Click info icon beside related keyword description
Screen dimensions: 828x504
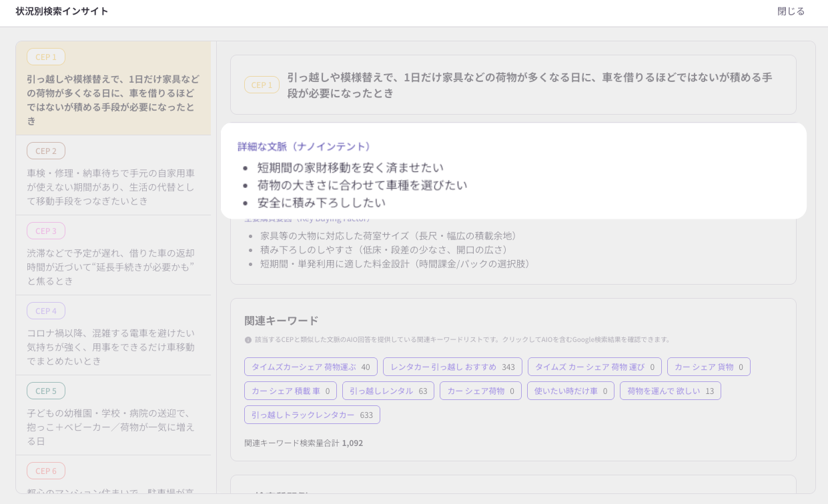tap(248, 340)
